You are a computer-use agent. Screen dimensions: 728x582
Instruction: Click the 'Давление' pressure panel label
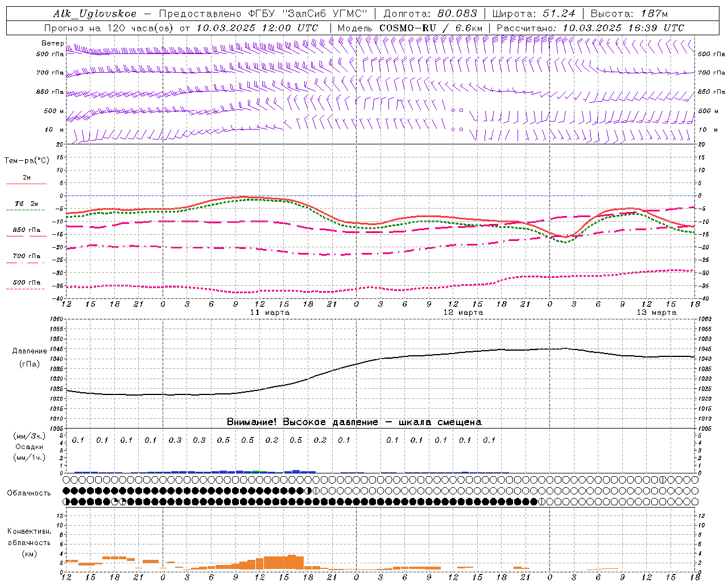point(30,351)
